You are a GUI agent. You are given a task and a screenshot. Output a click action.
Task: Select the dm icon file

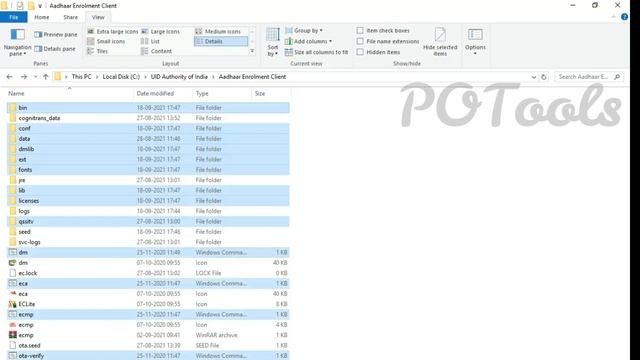click(x=148, y=263)
